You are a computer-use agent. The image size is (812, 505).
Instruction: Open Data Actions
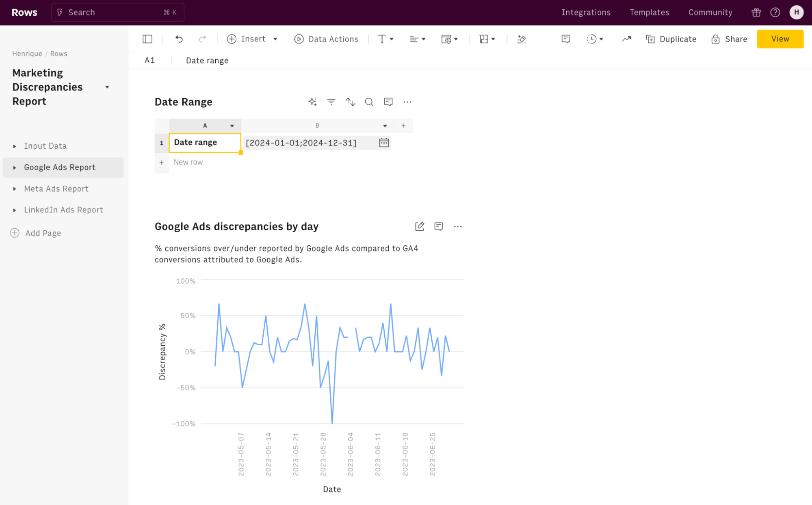pyautogui.click(x=326, y=39)
